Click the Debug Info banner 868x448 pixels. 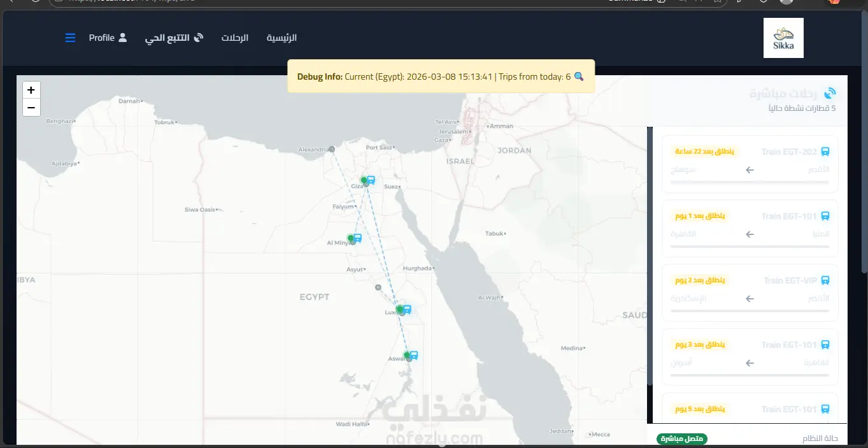click(x=441, y=76)
